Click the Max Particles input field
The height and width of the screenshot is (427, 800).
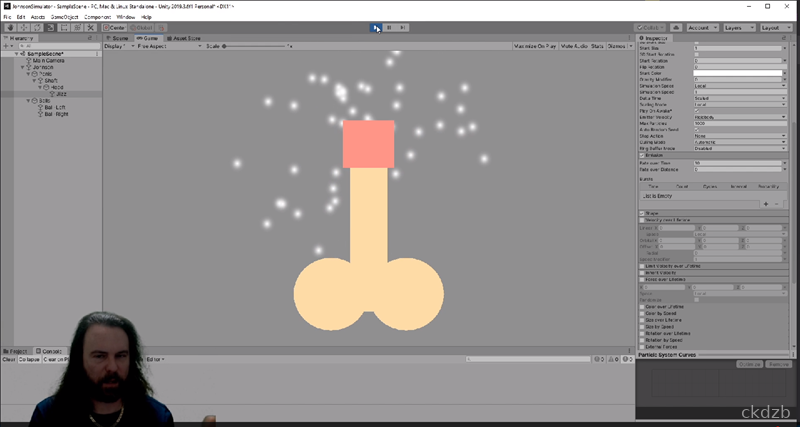[740, 123]
